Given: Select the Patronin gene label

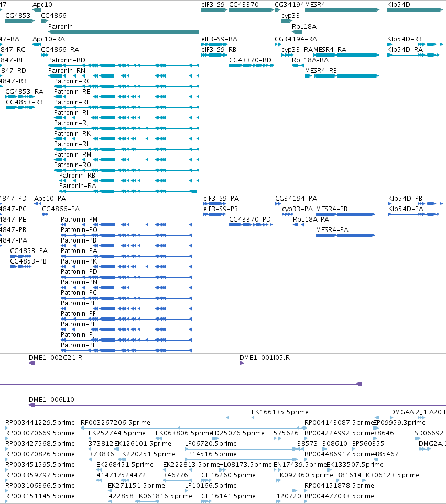Looking at the screenshot, I should click(60, 26).
